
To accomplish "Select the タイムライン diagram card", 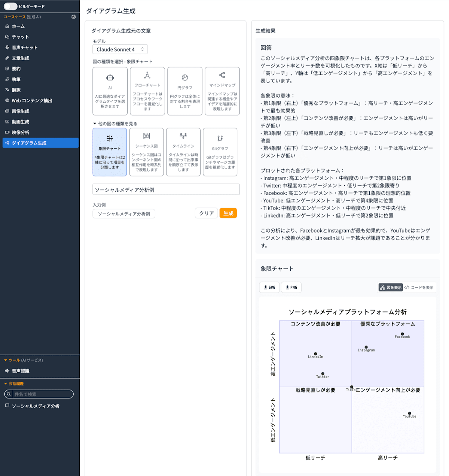I will [x=183, y=152].
